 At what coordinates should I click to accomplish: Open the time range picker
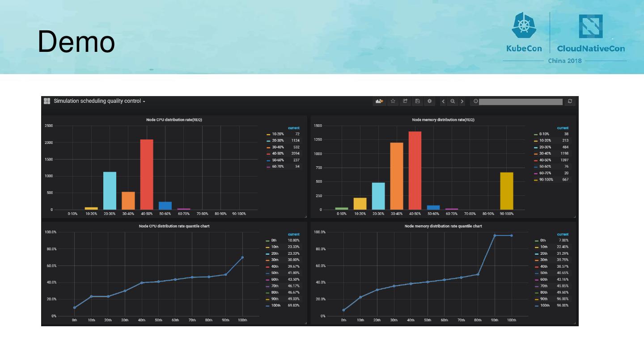pos(517,101)
